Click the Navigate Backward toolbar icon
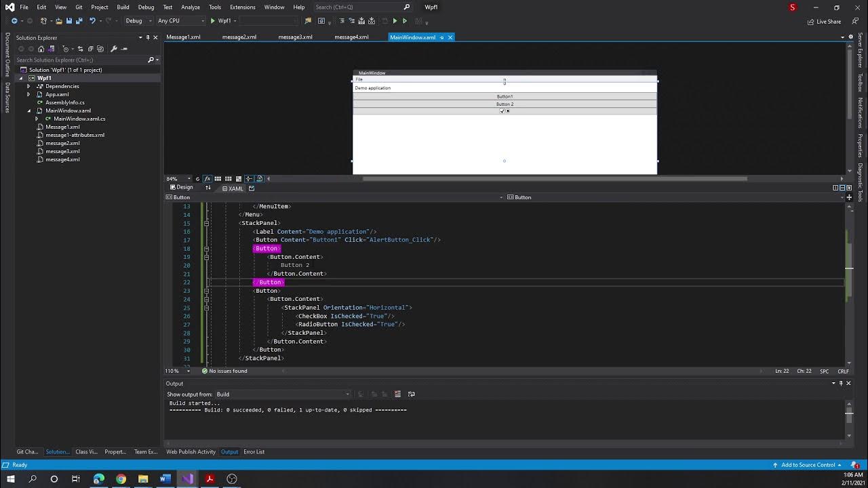868x488 pixels. tap(14, 21)
